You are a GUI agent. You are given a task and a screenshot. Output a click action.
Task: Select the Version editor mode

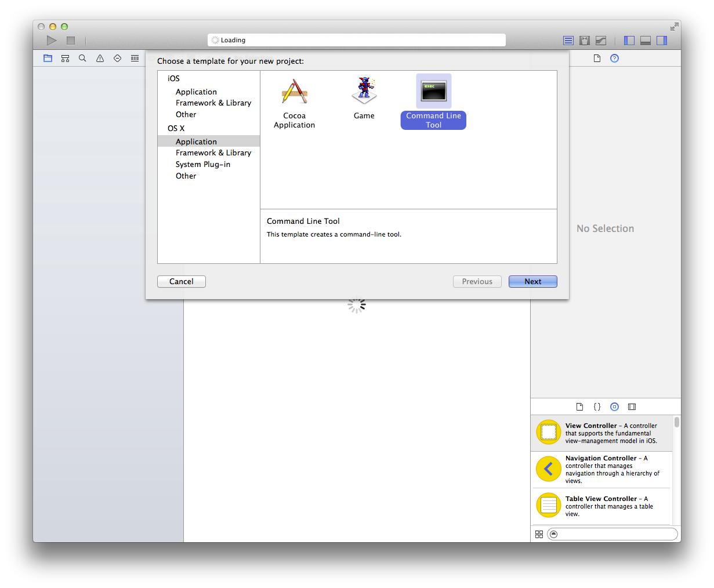coord(601,41)
